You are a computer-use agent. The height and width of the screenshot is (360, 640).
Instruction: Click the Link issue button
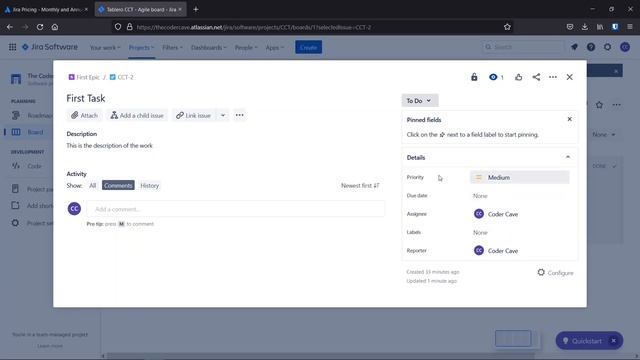194,116
